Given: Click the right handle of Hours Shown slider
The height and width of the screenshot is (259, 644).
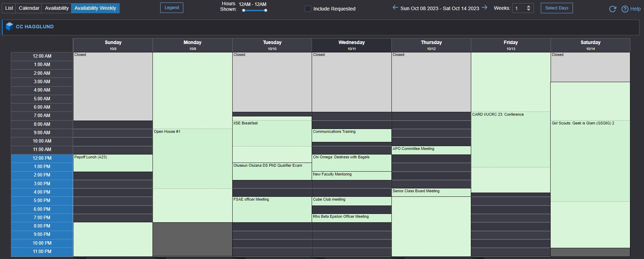Looking at the screenshot, I should click(266, 10).
